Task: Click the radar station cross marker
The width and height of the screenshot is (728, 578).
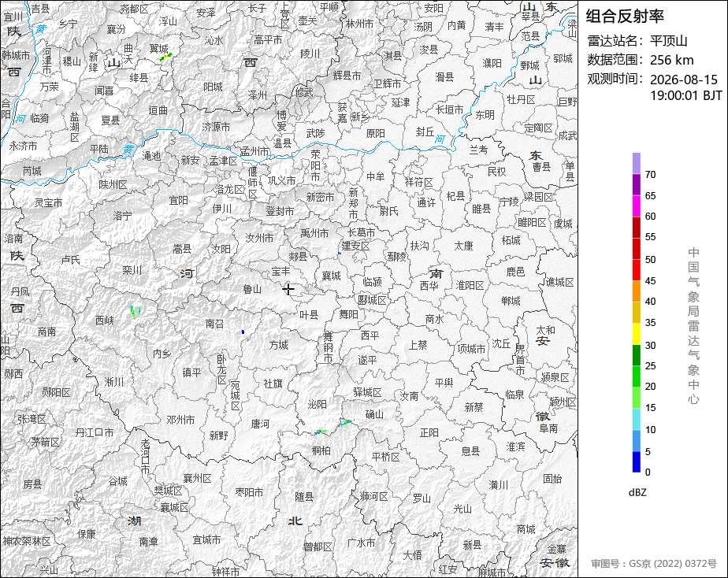Action: [288, 290]
